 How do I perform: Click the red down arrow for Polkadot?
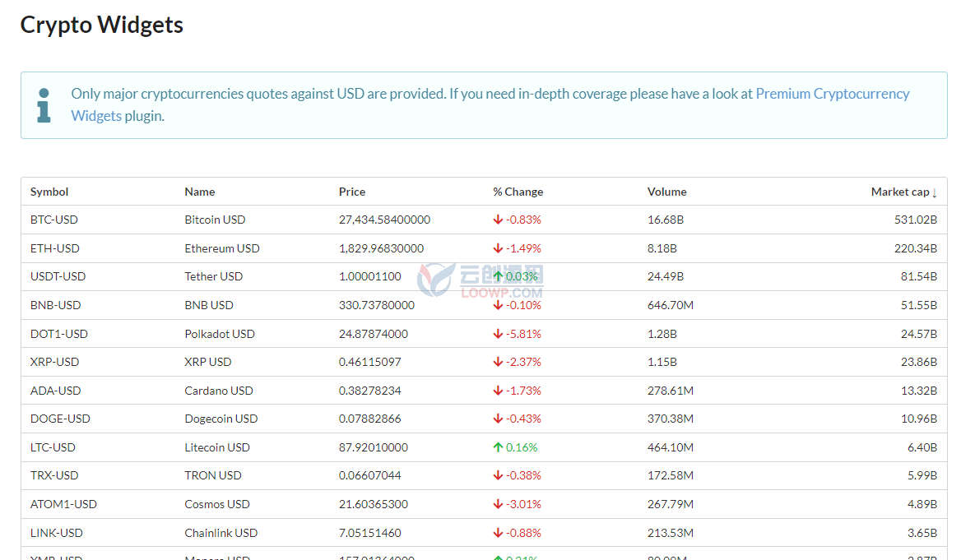click(498, 334)
